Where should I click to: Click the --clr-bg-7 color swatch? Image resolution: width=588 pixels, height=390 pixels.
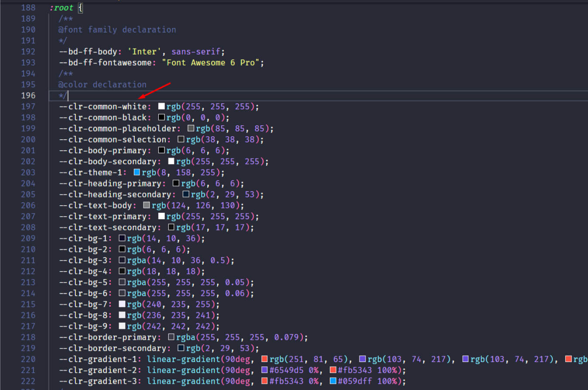(x=122, y=304)
